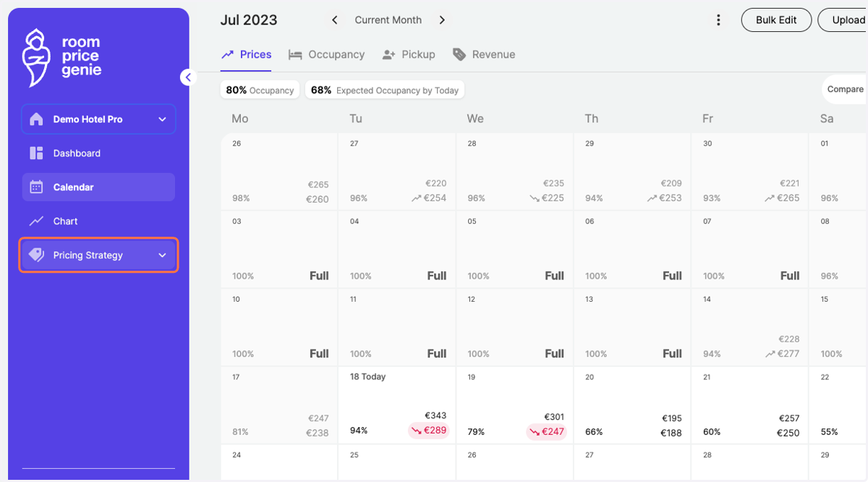Click the We weekday column header

point(475,119)
